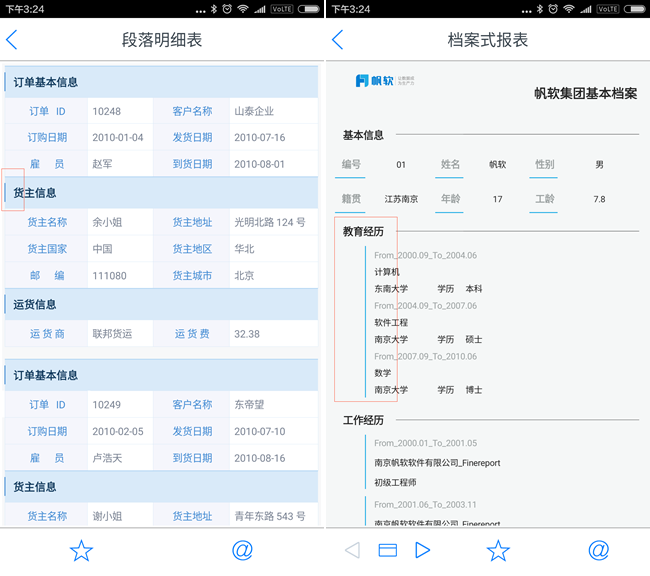Tap the star favorite icon under 档案式报表
This screenshot has width=650, height=576.
point(498,551)
